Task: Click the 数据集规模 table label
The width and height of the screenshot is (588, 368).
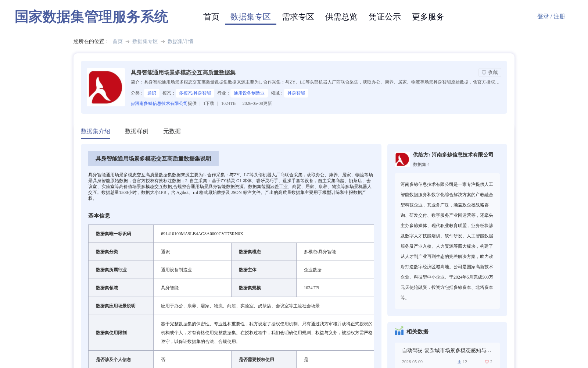Action: [x=250, y=288]
